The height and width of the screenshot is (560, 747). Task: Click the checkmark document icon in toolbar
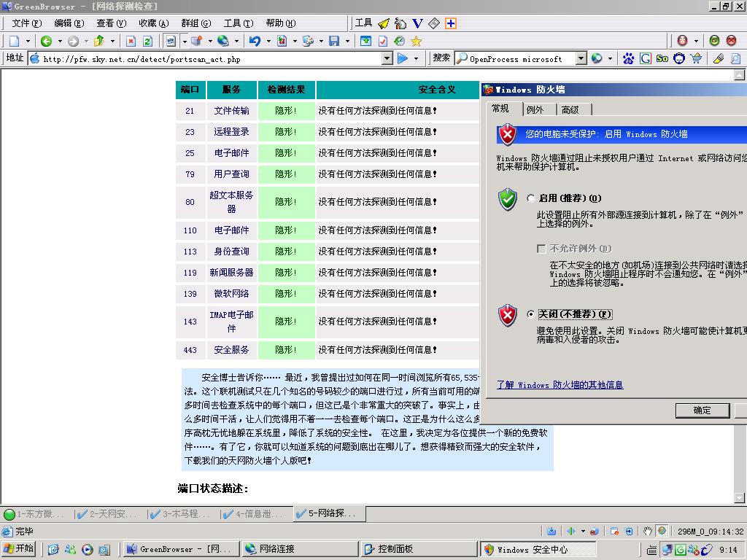[382, 42]
